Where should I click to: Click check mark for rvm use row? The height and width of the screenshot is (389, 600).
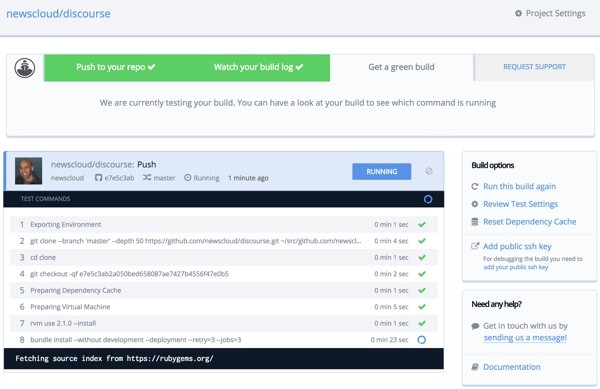pyautogui.click(x=422, y=323)
